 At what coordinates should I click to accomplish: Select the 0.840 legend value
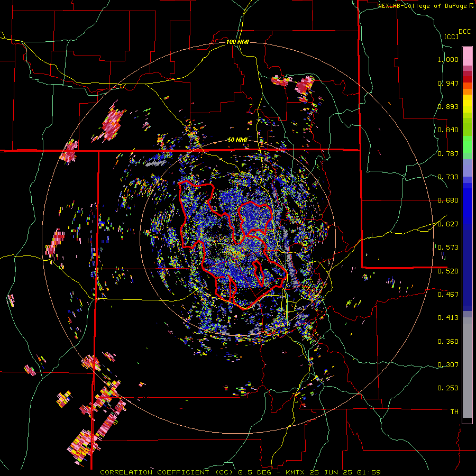click(448, 130)
